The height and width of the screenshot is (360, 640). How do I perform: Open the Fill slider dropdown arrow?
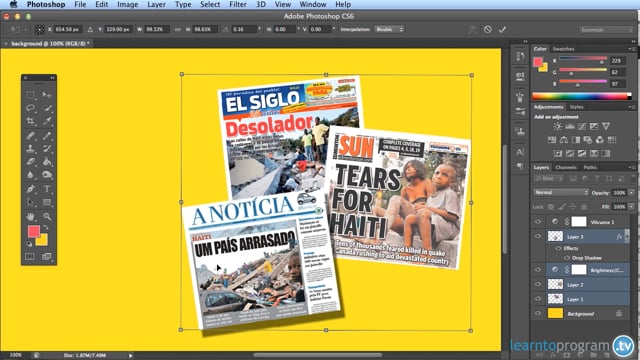(631, 207)
